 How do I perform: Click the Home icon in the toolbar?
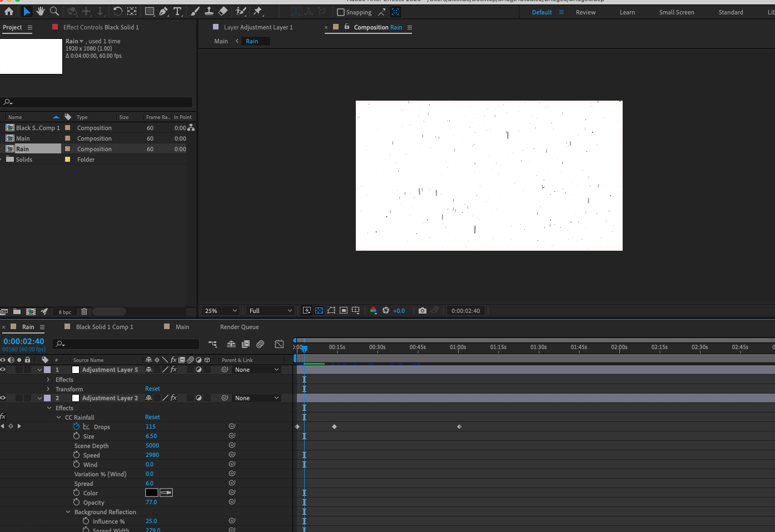coord(9,11)
